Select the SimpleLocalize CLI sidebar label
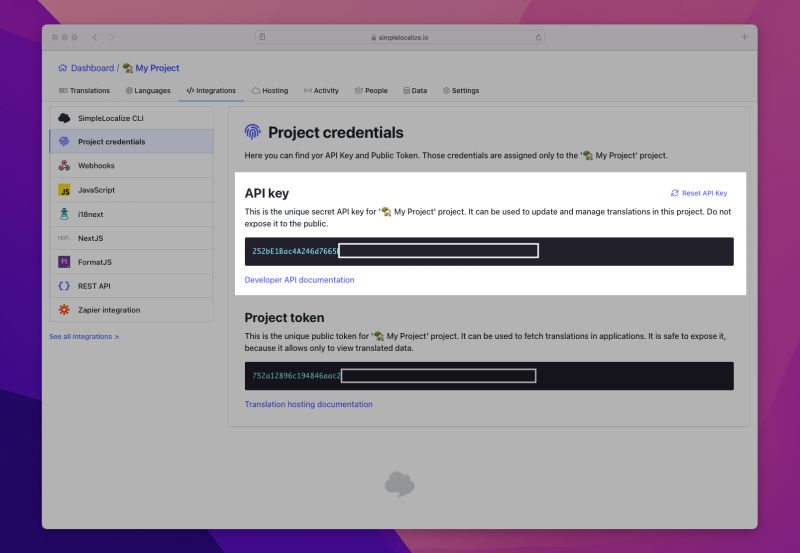The height and width of the screenshot is (553, 800). [x=111, y=118]
